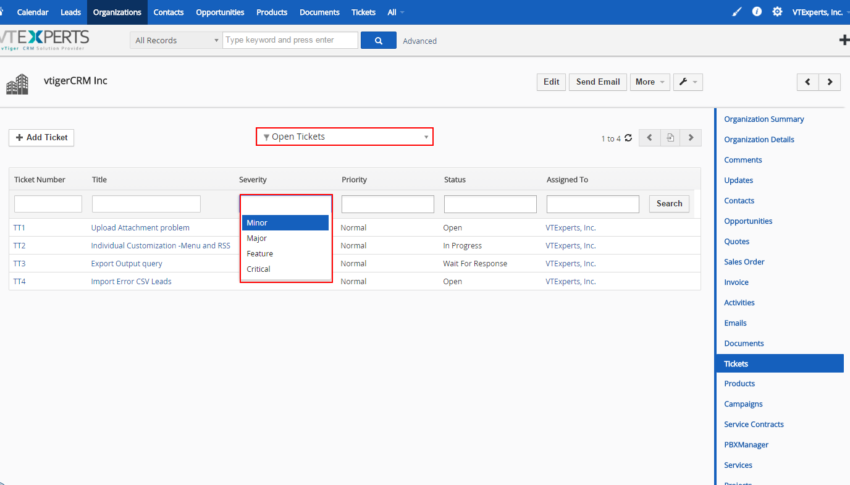Viewport: 850px width, 485px height.
Task: Select Minor severity option
Action: coord(285,223)
